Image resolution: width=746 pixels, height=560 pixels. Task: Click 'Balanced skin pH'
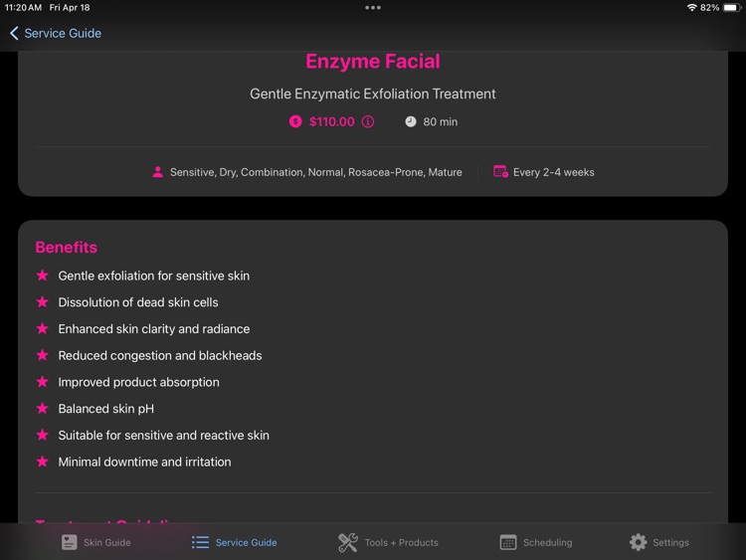(x=105, y=409)
